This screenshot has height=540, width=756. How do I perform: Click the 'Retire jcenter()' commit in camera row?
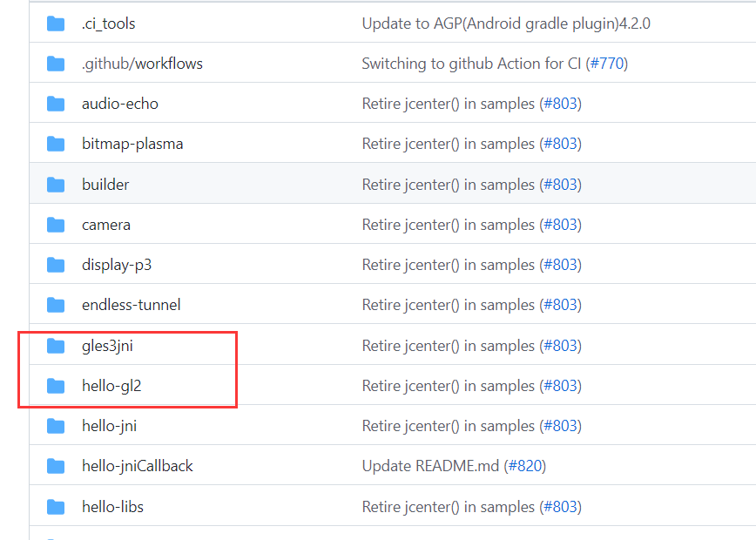tap(448, 225)
